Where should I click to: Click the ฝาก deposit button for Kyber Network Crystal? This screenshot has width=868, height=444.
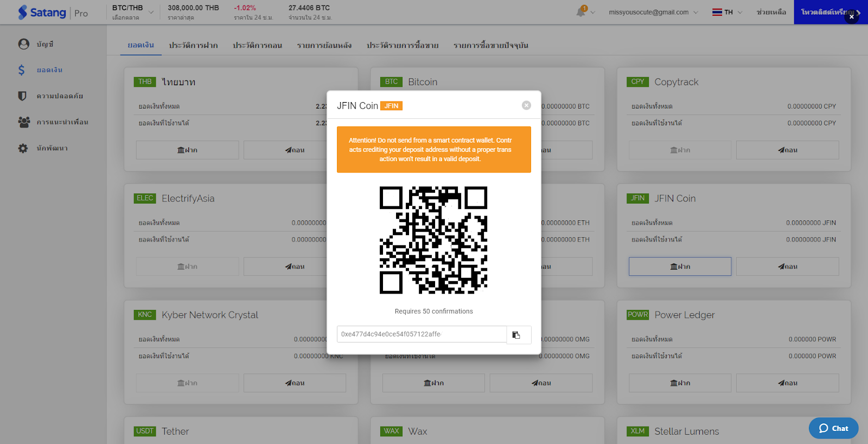187,383
